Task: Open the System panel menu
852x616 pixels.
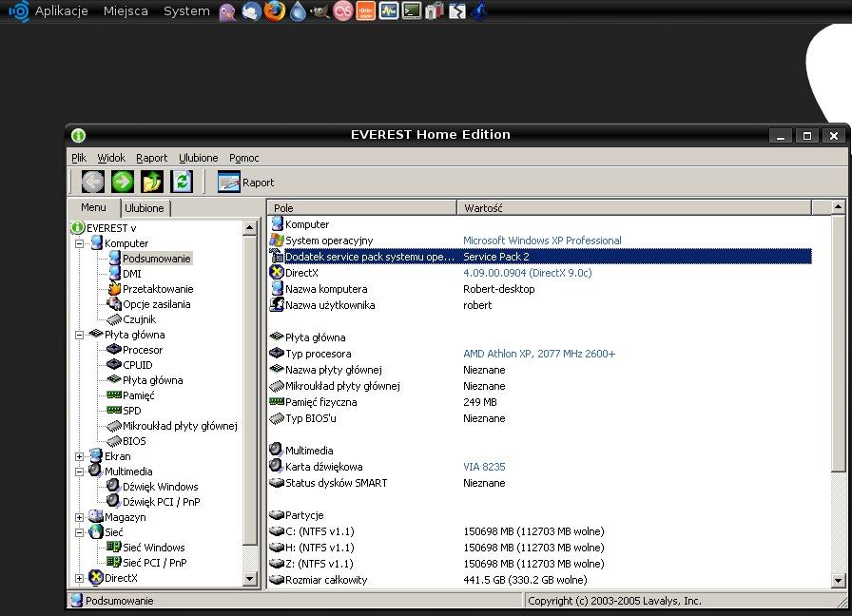Action: [186, 10]
